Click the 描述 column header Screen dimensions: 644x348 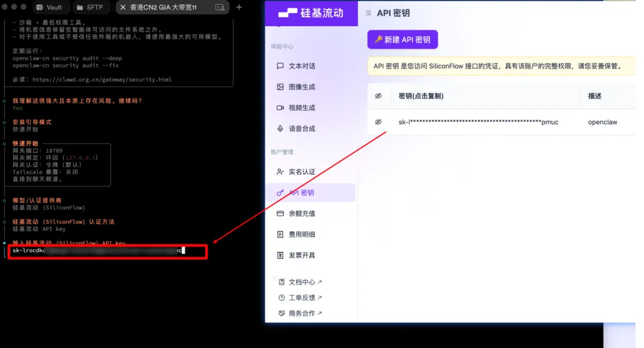[595, 96]
